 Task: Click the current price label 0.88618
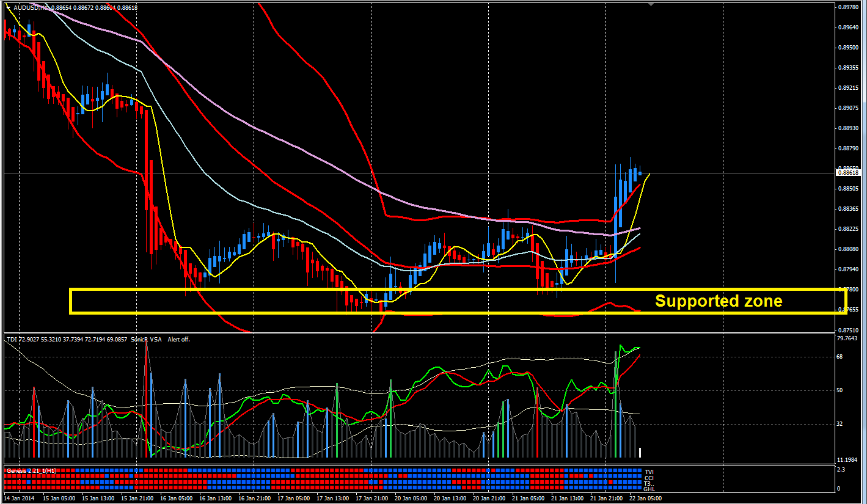point(849,173)
